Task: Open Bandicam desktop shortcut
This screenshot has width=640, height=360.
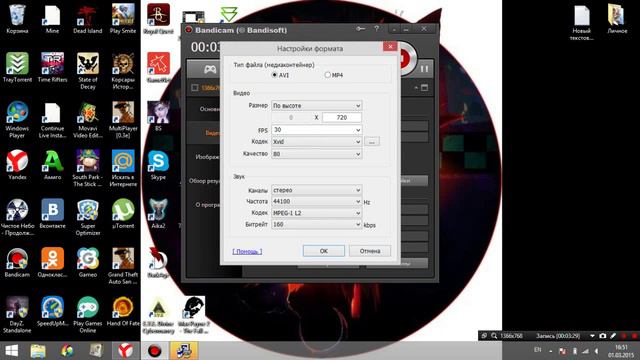Action: pos(17,262)
